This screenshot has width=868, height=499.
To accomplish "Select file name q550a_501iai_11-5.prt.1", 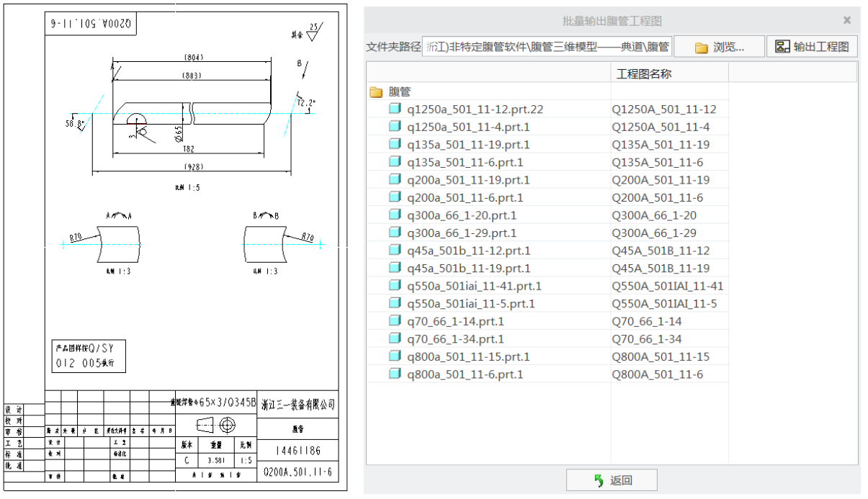I will pos(471,303).
